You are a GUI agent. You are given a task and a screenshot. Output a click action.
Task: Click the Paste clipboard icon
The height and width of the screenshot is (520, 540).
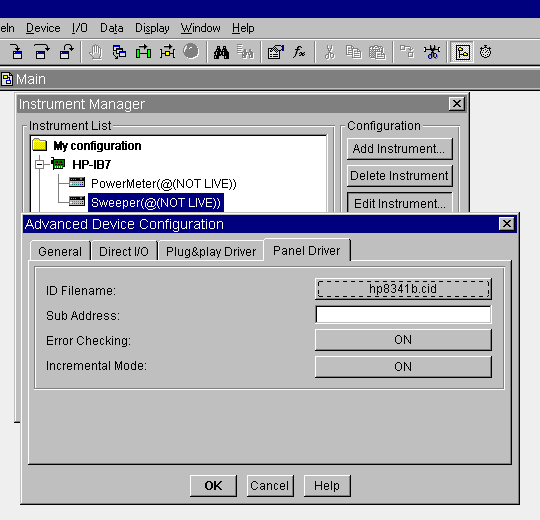click(x=377, y=52)
